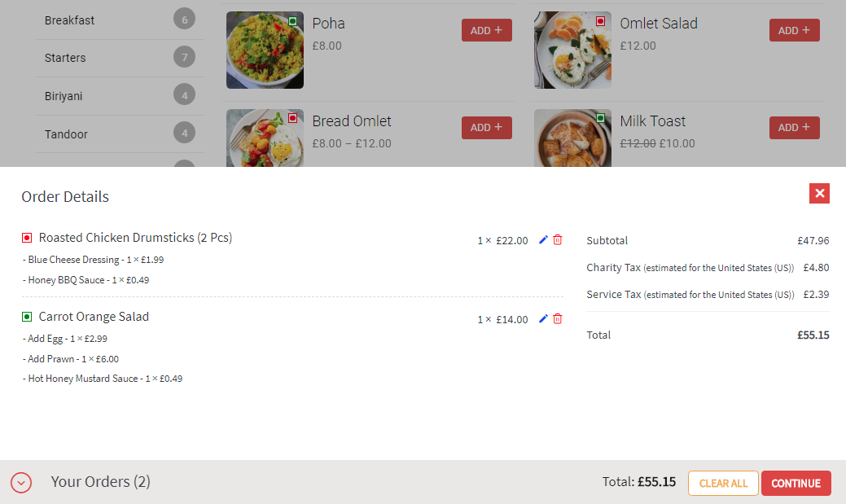Edit the Carrot Orange Salad order item
Image resolution: width=846 pixels, height=504 pixels.
point(543,318)
